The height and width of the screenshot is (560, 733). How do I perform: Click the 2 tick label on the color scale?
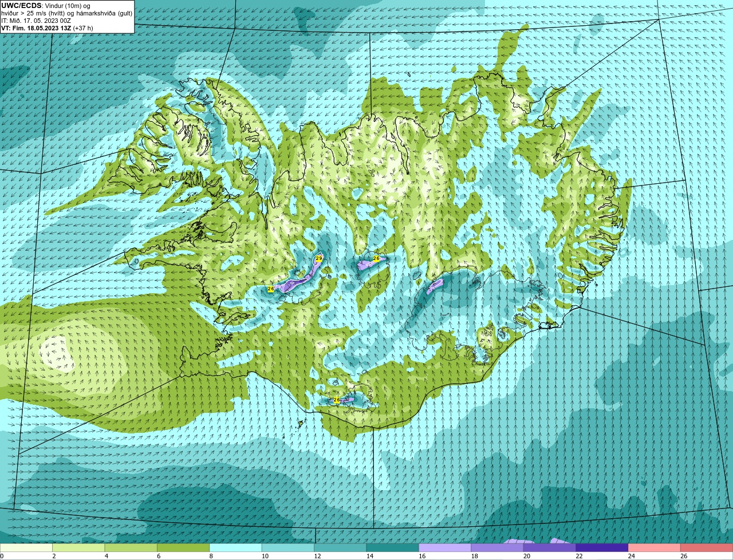tap(54, 556)
